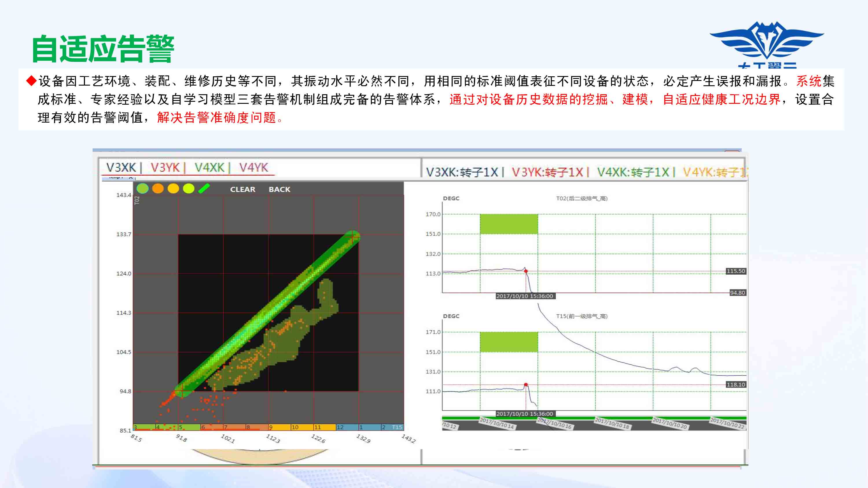The height and width of the screenshot is (488, 868).
Task: Click the red marker on T02 trend
Action: tap(526, 271)
